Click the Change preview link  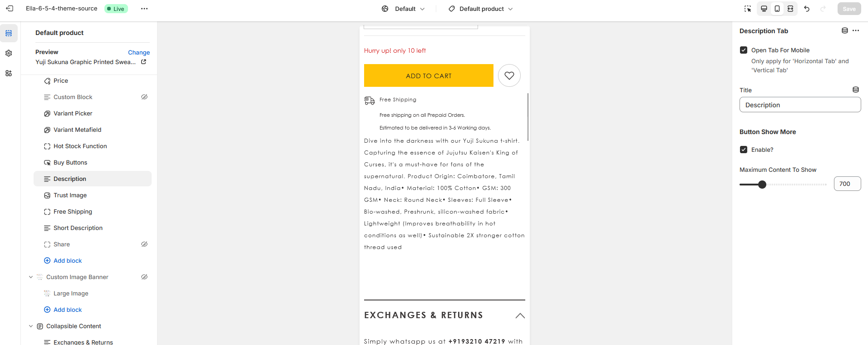[x=139, y=52]
